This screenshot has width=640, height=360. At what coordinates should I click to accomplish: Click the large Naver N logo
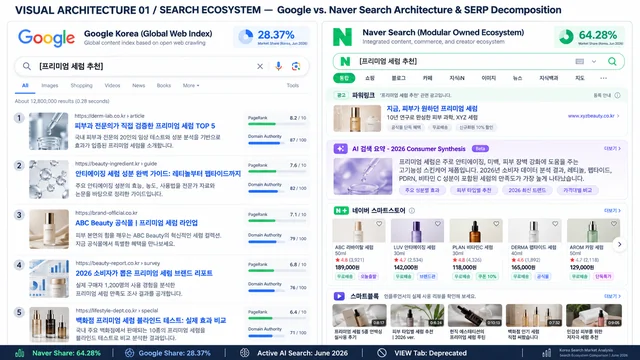342,37
